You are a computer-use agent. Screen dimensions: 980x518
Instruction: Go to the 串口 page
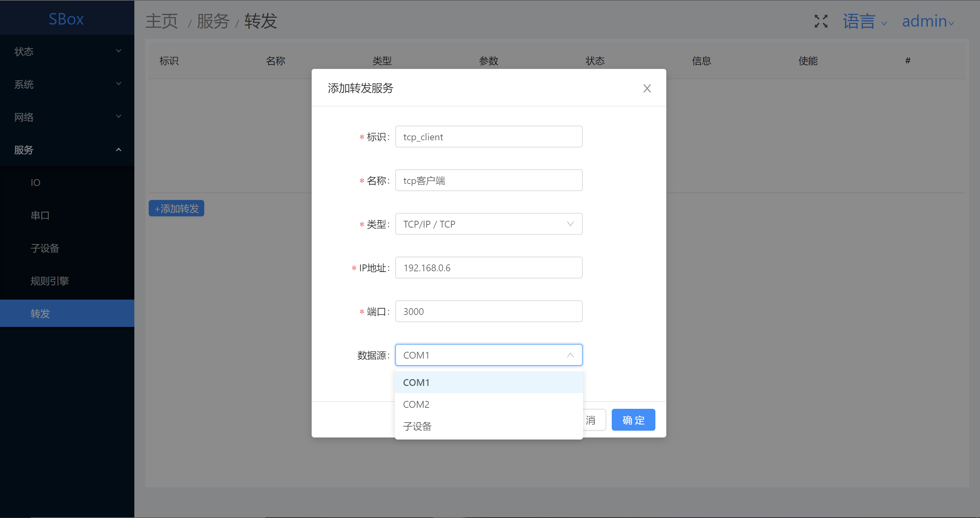[x=40, y=215]
